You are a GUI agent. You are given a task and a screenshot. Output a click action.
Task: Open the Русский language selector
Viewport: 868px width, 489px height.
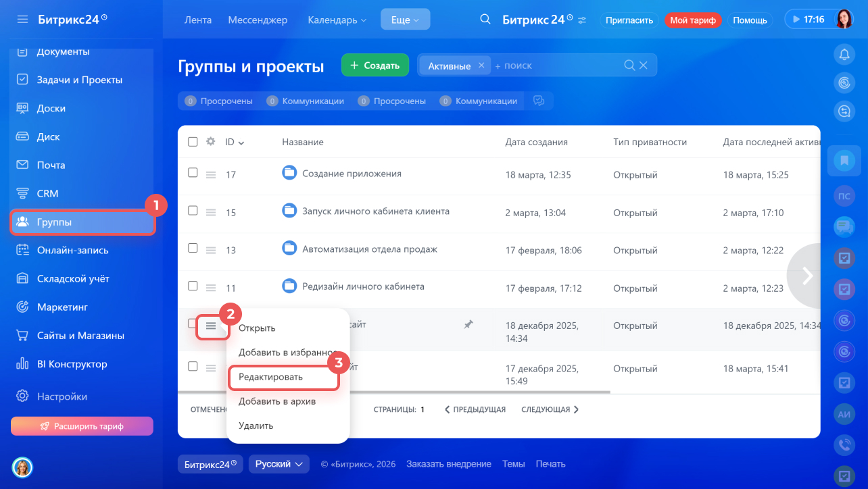279,464
